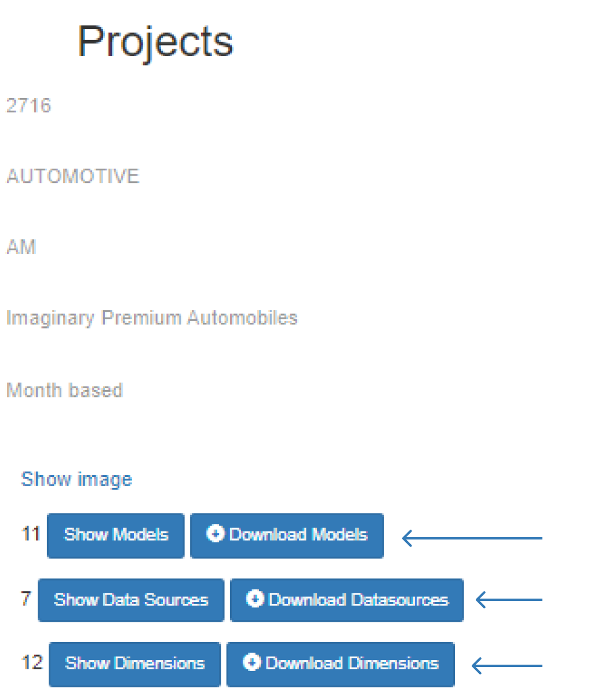Click the AUTOMOTIVE industry label
The image size is (616, 700).
point(72,176)
